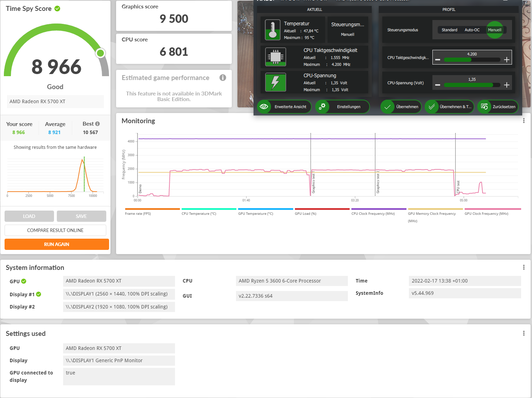
Task: Increase CPU Taktgeschwindigkeit with plus button
Action: click(x=506, y=60)
